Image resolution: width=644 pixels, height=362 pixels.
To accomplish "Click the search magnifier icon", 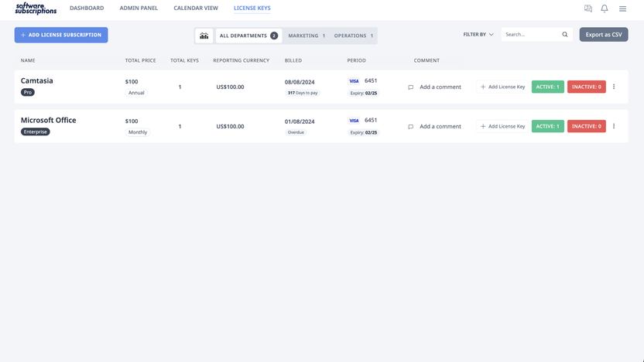I will [x=565, y=35].
